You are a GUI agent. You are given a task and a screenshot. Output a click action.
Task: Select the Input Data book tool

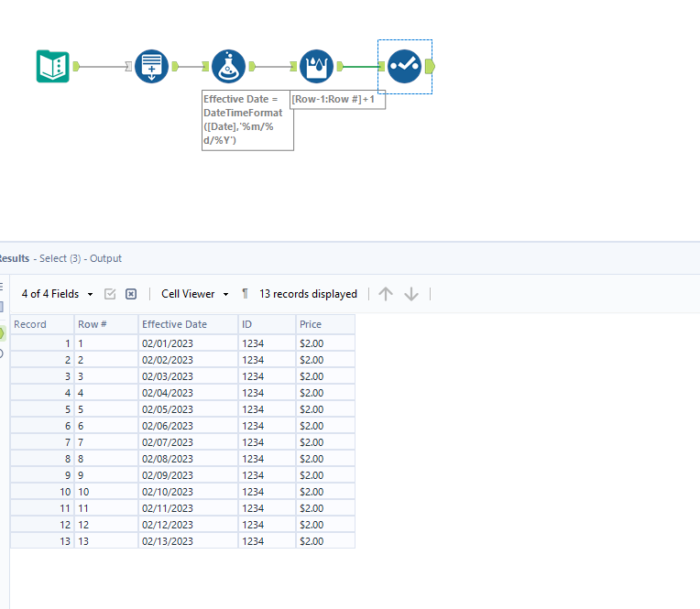tap(53, 67)
